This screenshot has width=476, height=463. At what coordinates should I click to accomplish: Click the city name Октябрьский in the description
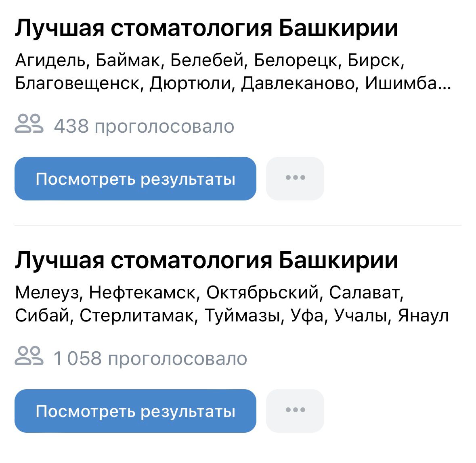pos(262,292)
